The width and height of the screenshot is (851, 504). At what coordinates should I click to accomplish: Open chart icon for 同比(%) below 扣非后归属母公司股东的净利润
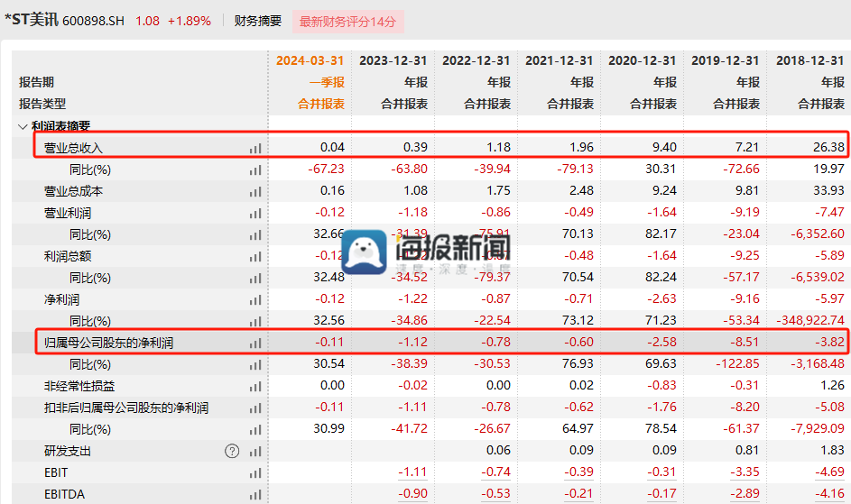tap(255, 430)
